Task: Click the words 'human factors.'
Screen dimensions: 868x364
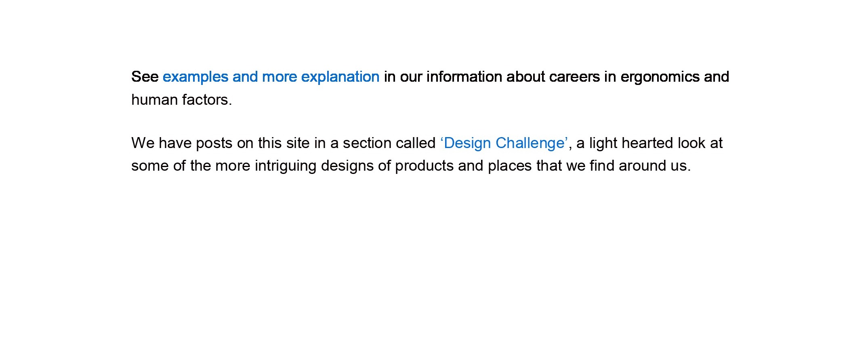Action: [x=182, y=99]
